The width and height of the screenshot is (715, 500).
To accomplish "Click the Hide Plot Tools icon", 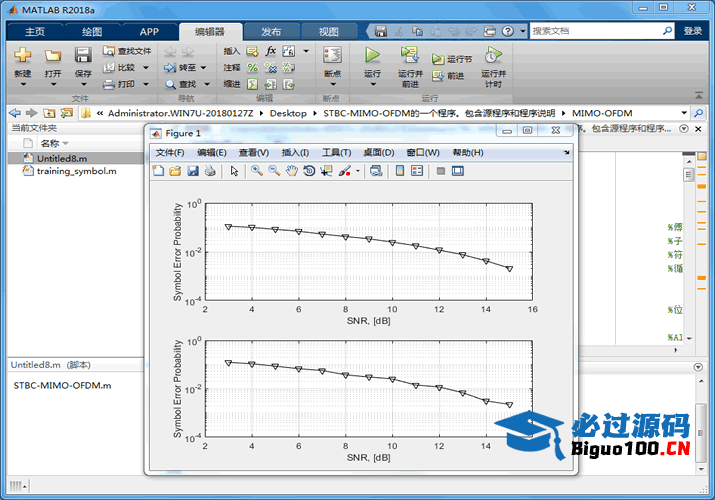I will pos(440,171).
